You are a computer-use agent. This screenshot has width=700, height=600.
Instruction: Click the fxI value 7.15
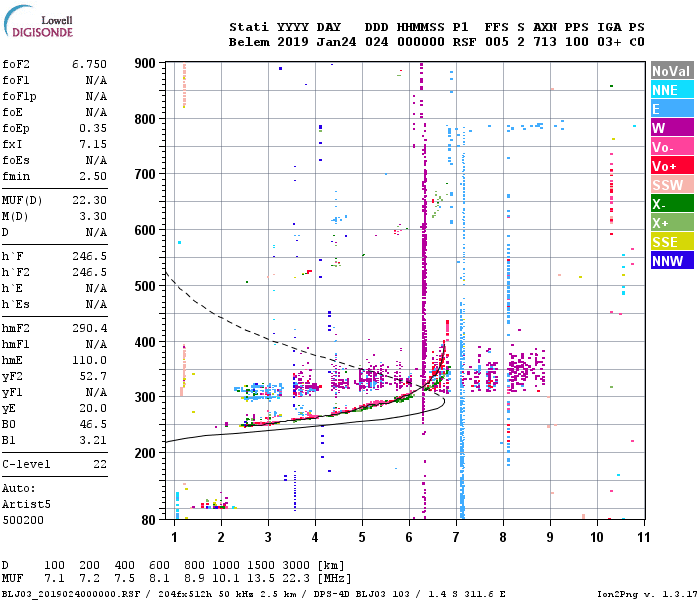tap(93, 144)
